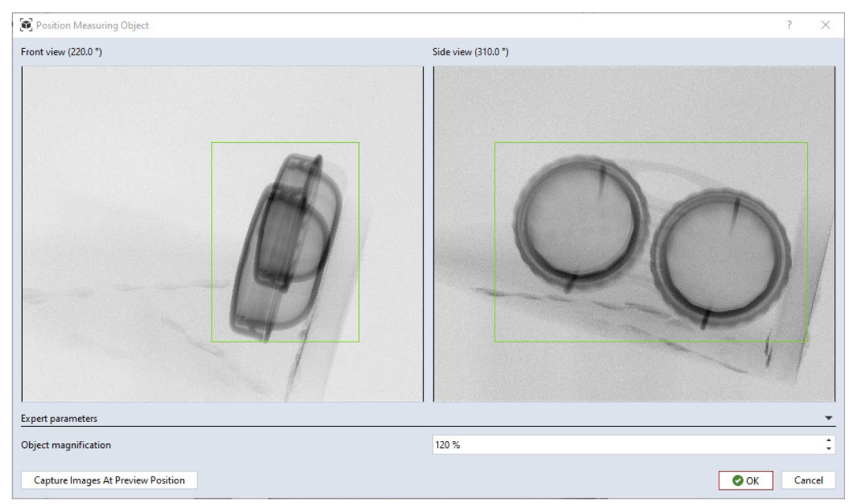852x504 pixels.
Task: Close the Position Measuring Object dialog
Action: (825, 25)
